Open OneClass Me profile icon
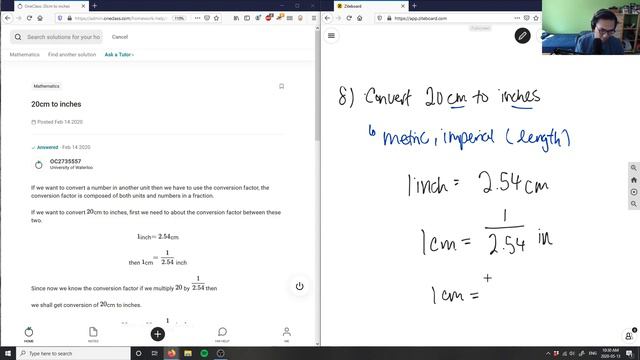Image resolution: width=640 pixels, height=360 pixels. 287,334
